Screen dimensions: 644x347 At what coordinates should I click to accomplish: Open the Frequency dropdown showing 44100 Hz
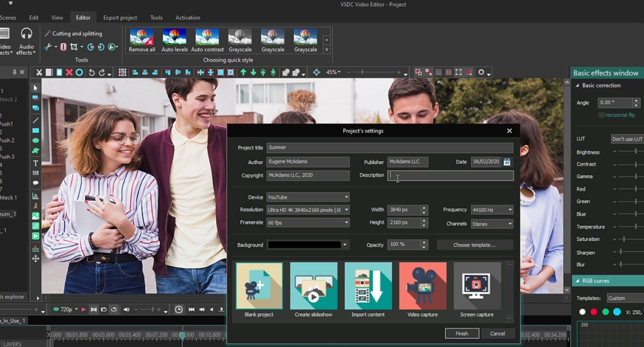pyautogui.click(x=492, y=210)
